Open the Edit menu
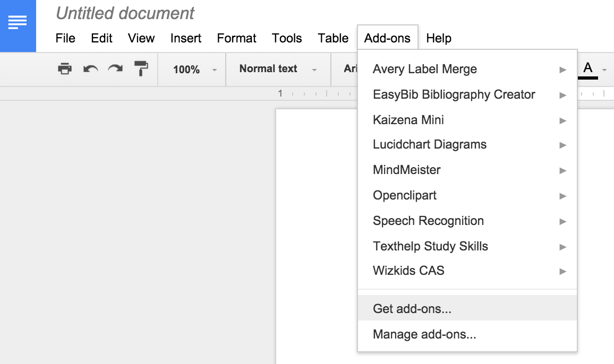This screenshot has height=364, width=614. 101,38
